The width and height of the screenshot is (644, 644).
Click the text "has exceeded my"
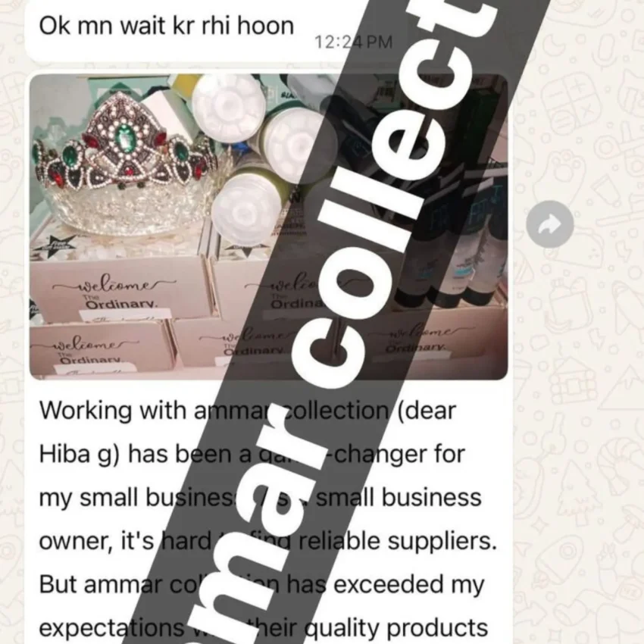click(x=385, y=585)
